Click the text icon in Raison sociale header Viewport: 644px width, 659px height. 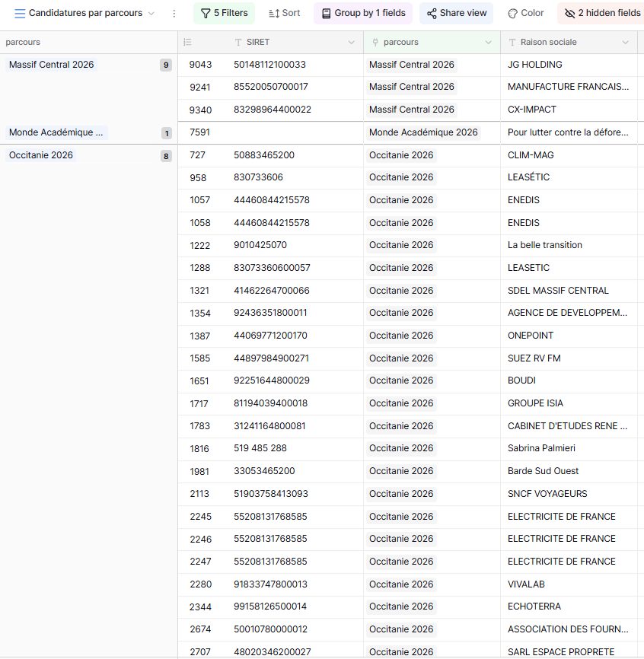point(512,43)
